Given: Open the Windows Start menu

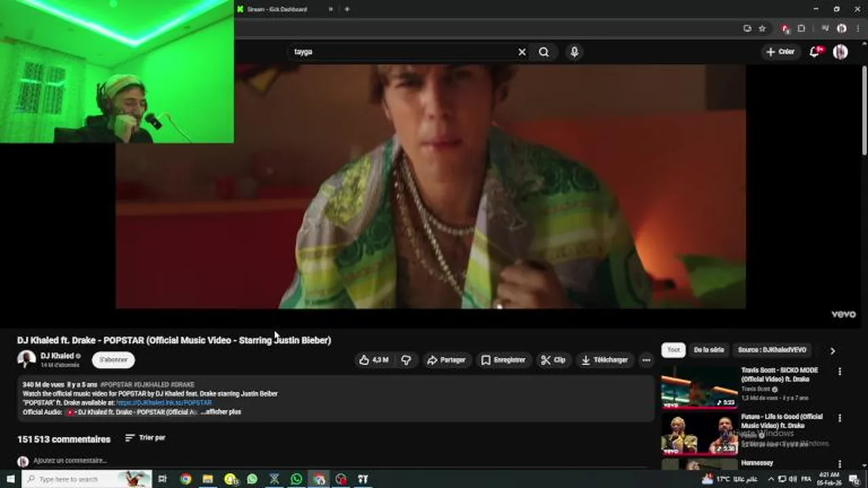Looking at the screenshot, I should click(10, 479).
